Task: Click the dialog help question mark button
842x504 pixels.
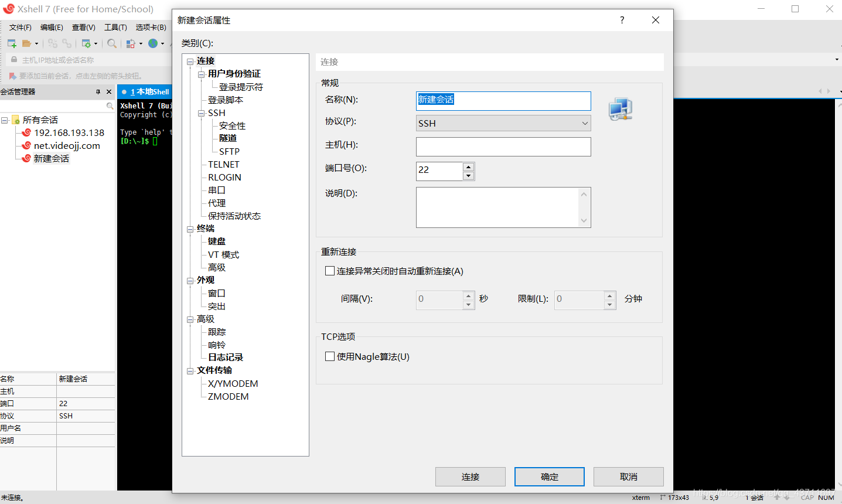Action: point(622,20)
